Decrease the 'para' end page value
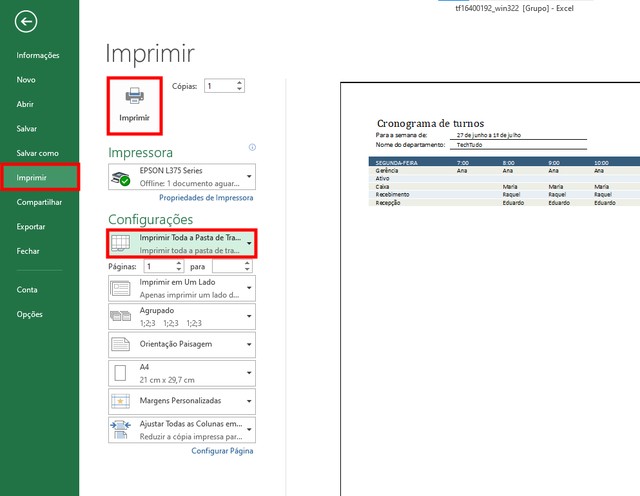This screenshot has width=640, height=496. [x=247, y=269]
